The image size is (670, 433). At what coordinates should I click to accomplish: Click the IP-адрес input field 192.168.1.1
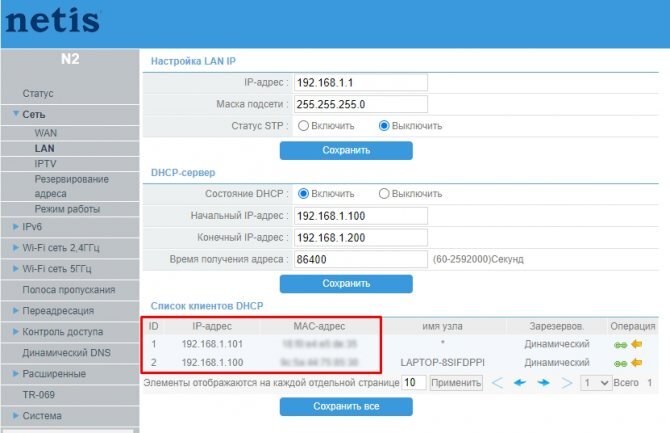[361, 82]
